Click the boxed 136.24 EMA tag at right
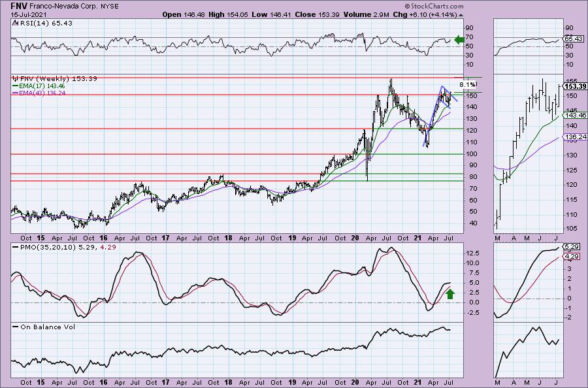Viewport: 588px width, 388px height. [575, 137]
